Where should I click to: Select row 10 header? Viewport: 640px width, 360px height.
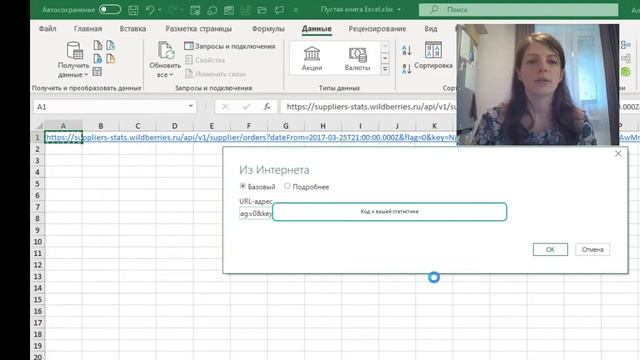tap(38, 242)
